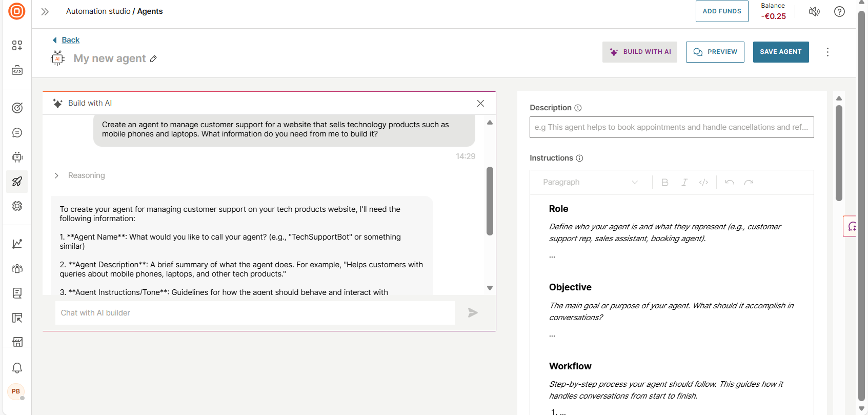Open the PB user avatar
The image size is (868, 415).
[16, 391]
